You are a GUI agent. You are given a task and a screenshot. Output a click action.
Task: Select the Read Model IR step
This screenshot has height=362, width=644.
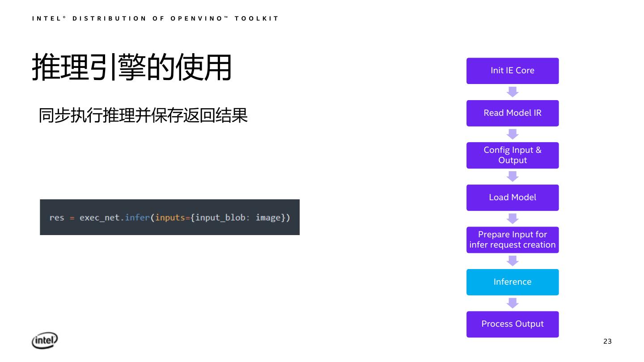click(x=513, y=113)
